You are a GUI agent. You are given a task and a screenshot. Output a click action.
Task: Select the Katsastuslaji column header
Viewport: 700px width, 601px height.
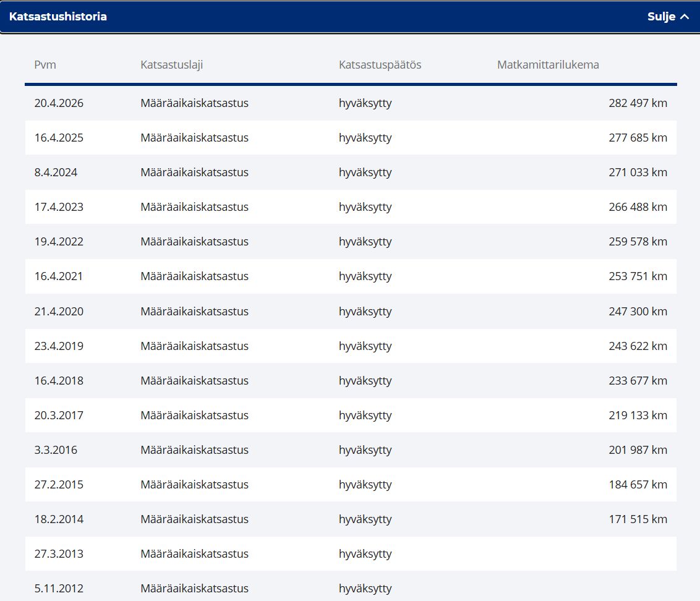(172, 65)
